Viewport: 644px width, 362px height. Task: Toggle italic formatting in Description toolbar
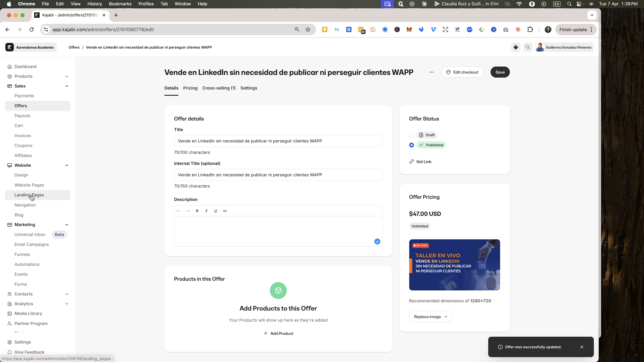206,211
